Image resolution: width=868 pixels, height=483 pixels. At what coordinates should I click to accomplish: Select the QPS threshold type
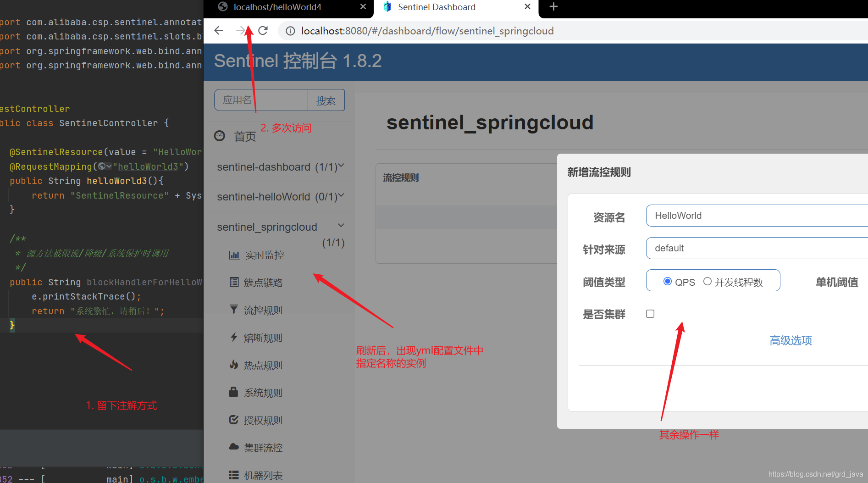tap(668, 281)
